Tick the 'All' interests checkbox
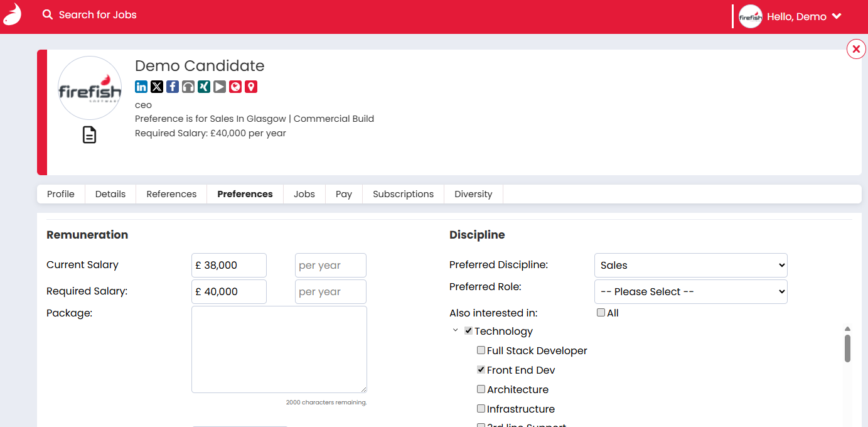The image size is (868, 427). 601,313
